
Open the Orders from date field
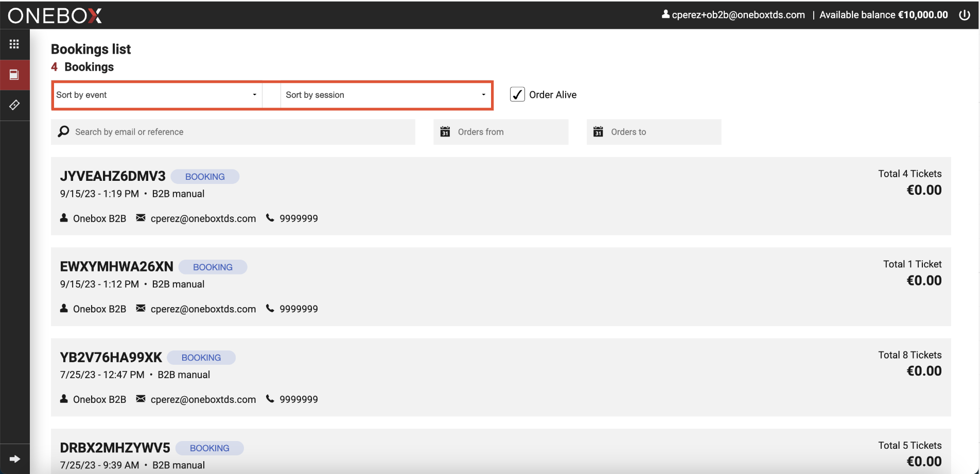(x=501, y=132)
